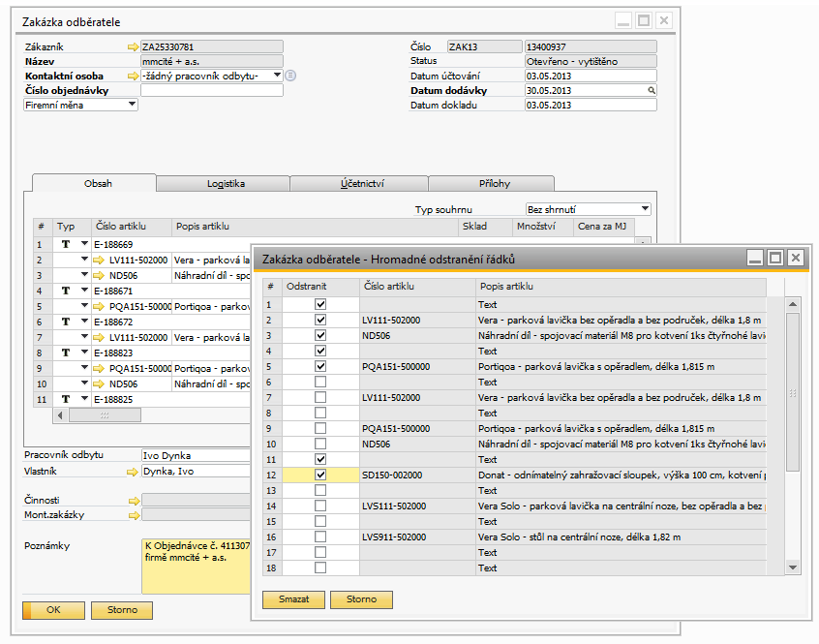Follow link arrow for PQA151 in row 9
This screenshot has width=819, height=644.
click(99, 369)
